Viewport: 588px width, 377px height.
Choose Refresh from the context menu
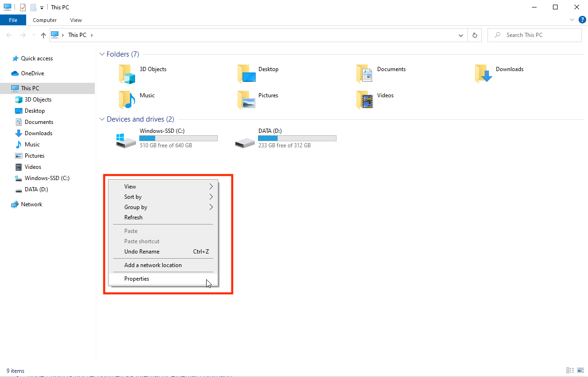pos(163,217)
